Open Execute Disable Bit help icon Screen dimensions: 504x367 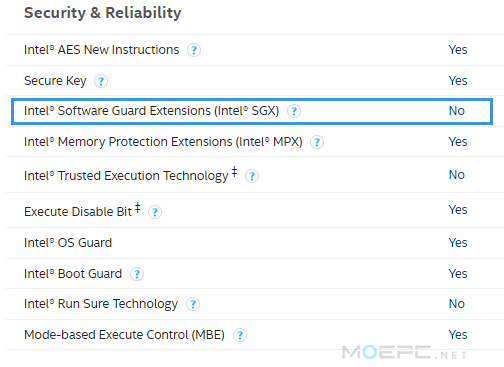(155, 212)
